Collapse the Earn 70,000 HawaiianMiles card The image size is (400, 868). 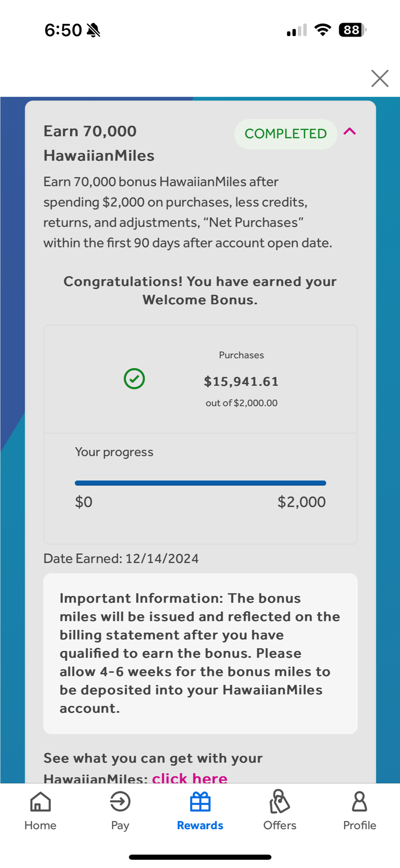coord(350,132)
